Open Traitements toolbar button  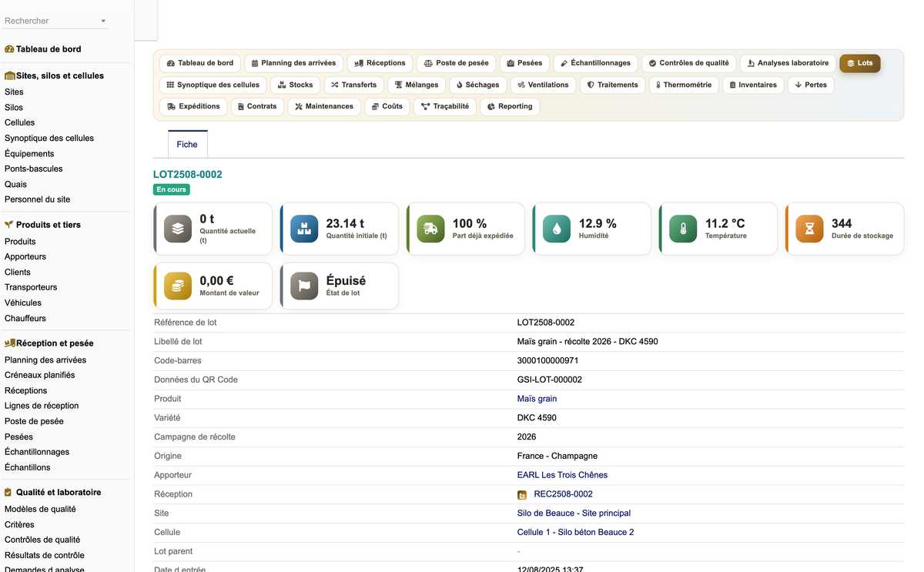[613, 85]
